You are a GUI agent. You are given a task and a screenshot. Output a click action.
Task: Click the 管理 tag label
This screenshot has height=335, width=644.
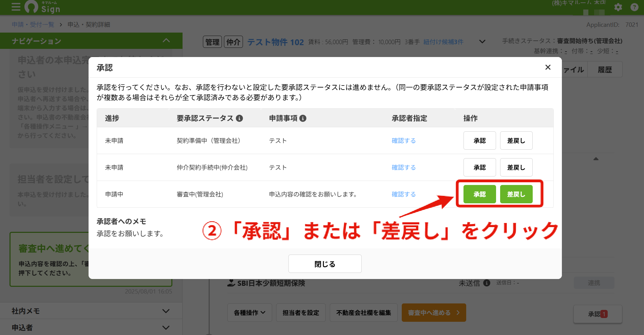click(212, 42)
